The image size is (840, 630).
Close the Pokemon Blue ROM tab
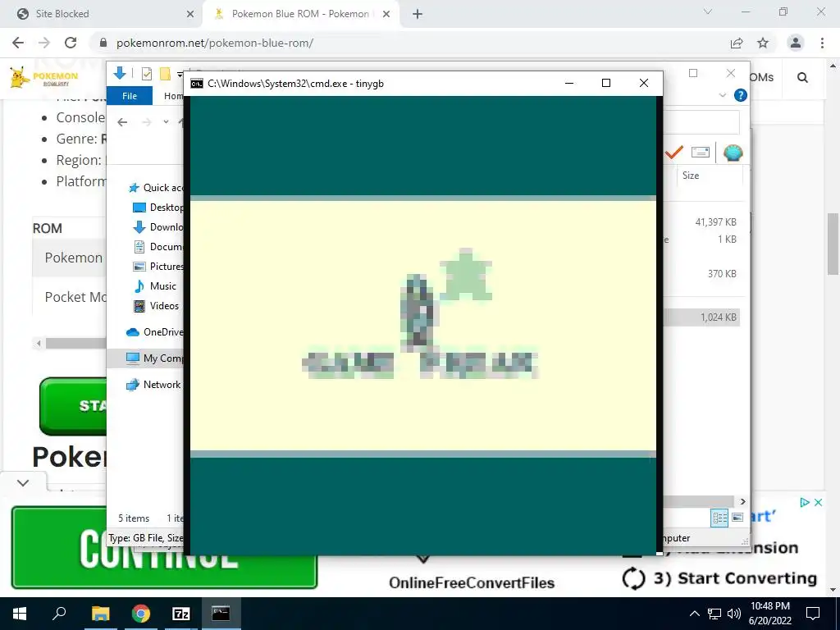tap(386, 15)
